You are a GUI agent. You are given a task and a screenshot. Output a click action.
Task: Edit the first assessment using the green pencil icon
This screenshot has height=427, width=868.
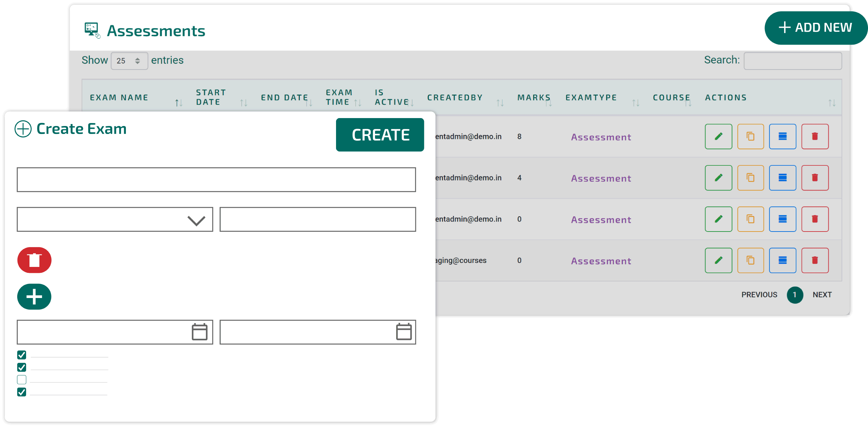[x=718, y=136]
